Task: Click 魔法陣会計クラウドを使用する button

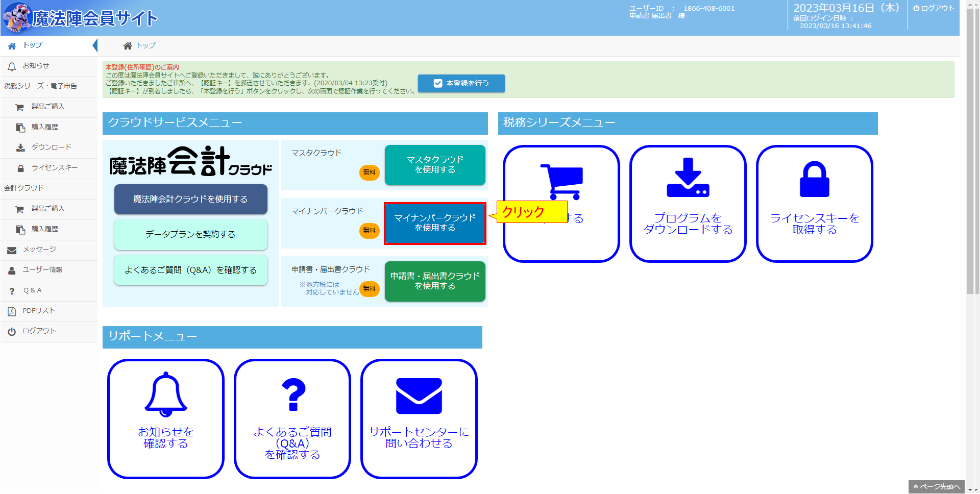Action: point(191,199)
